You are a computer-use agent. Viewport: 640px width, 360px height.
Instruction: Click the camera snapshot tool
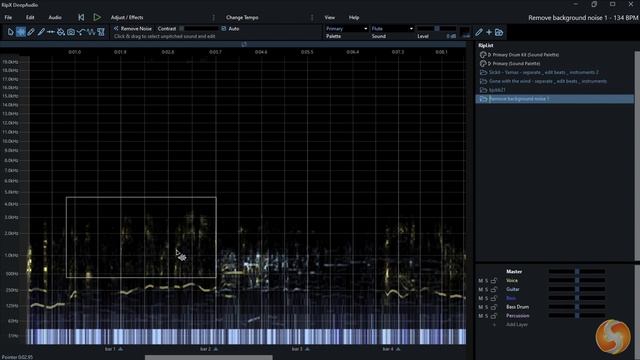(71, 32)
